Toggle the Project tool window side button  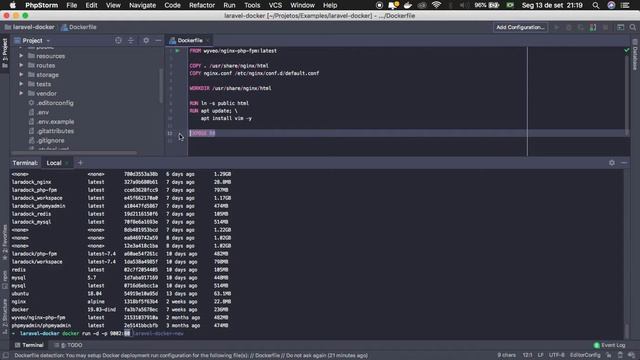pos(5,53)
